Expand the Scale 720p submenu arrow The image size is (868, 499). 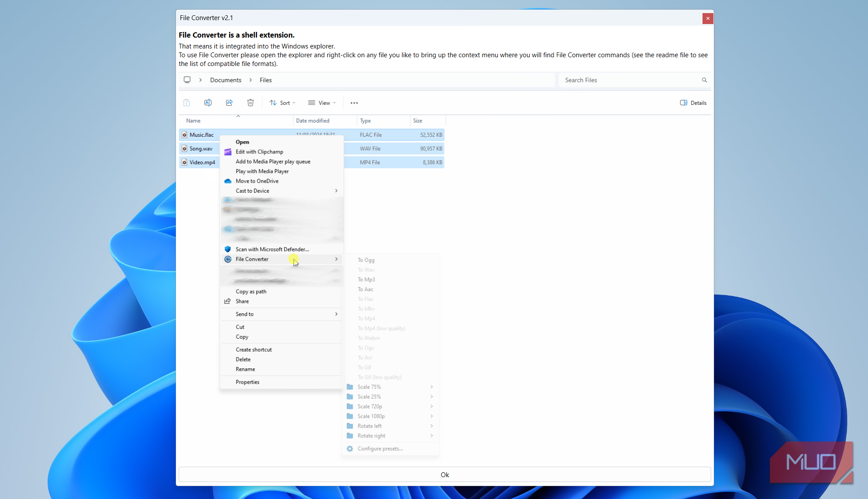(x=431, y=406)
